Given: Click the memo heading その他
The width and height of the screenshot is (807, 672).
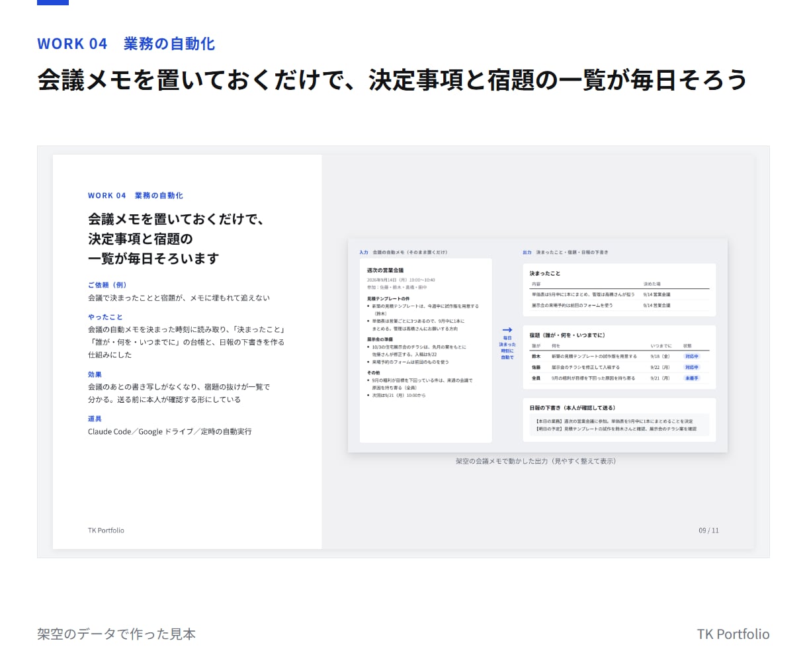Looking at the screenshot, I should click(374, 373).
